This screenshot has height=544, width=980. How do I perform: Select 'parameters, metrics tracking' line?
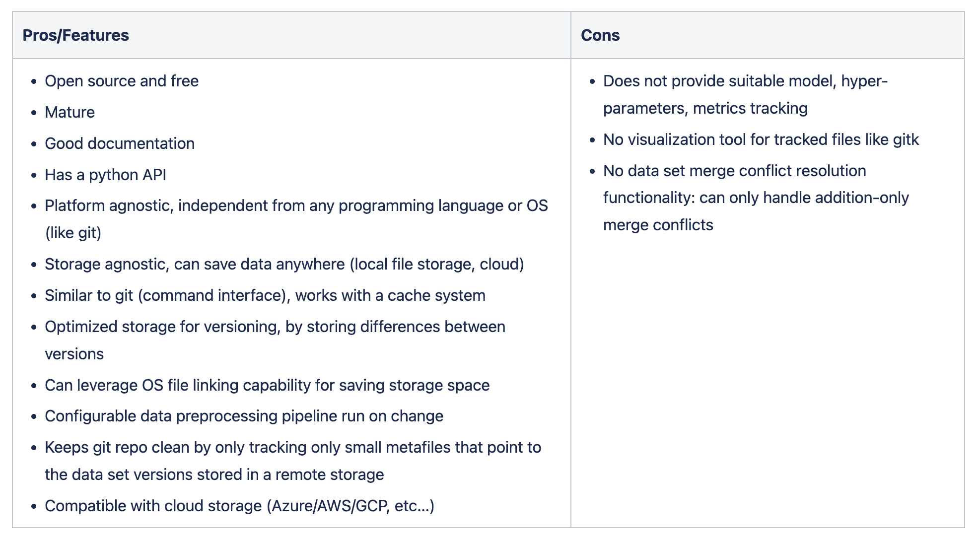pos(705,108)
